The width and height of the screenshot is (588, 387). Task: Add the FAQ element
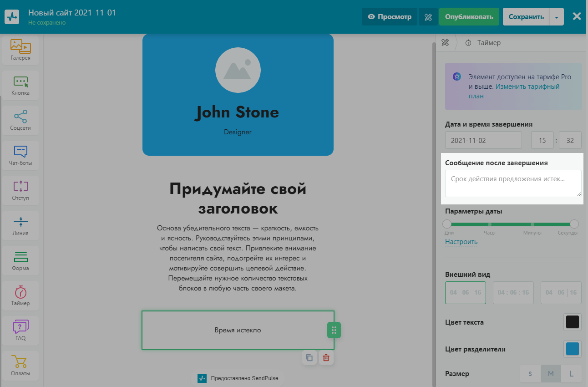tap(20, 331)
